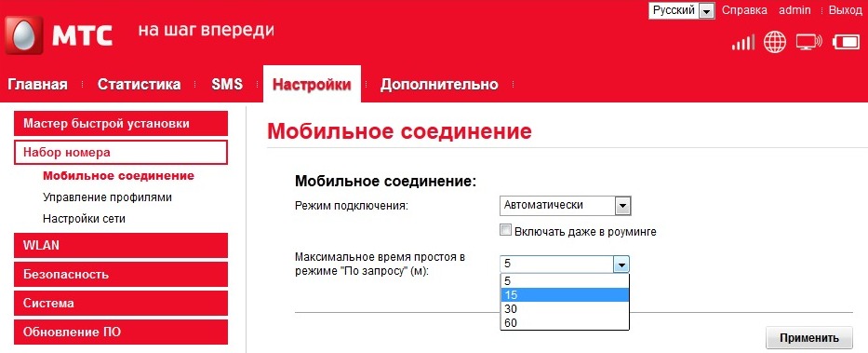This screenshot has height=353, width=868.
Task: Select 15 minutes in idle time list
Action: tap(565, 295)
